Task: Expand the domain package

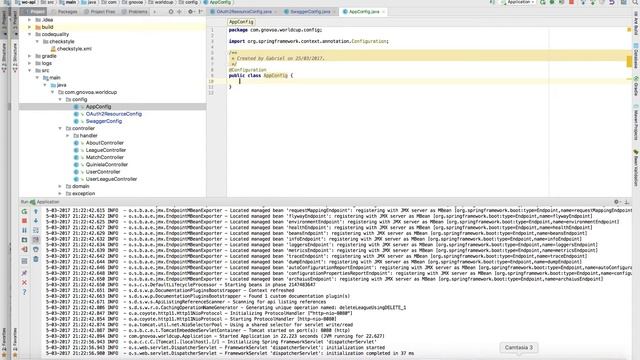Action: [x=60, y=186]
